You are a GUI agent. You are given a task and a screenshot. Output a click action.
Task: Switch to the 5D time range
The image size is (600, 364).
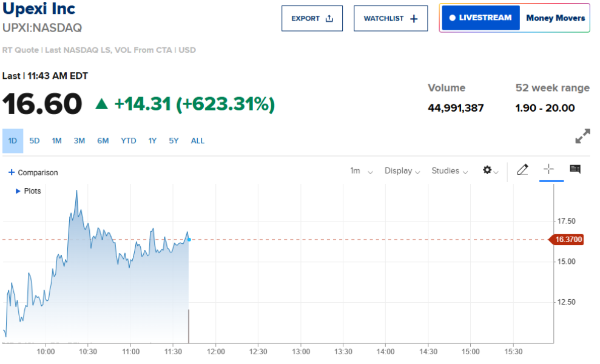click(35, 141)
